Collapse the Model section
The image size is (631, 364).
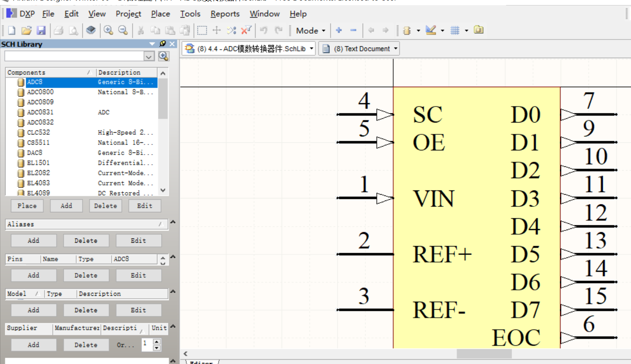click(173, 291)
